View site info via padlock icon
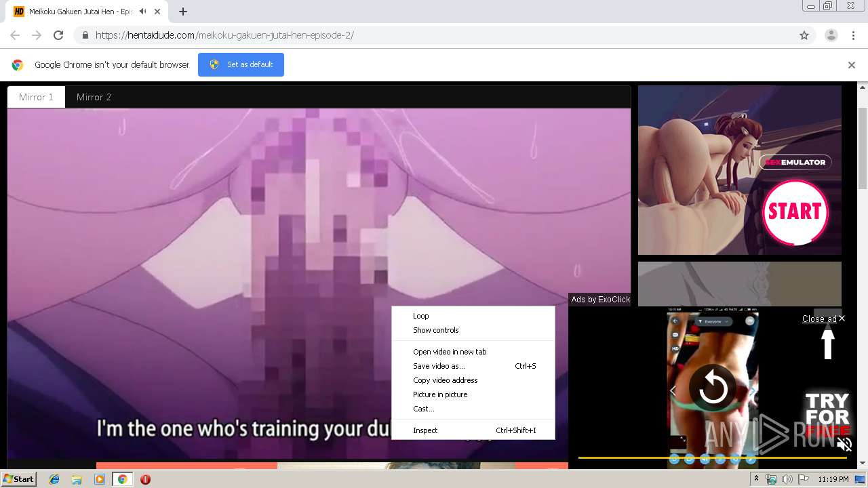 85,35
